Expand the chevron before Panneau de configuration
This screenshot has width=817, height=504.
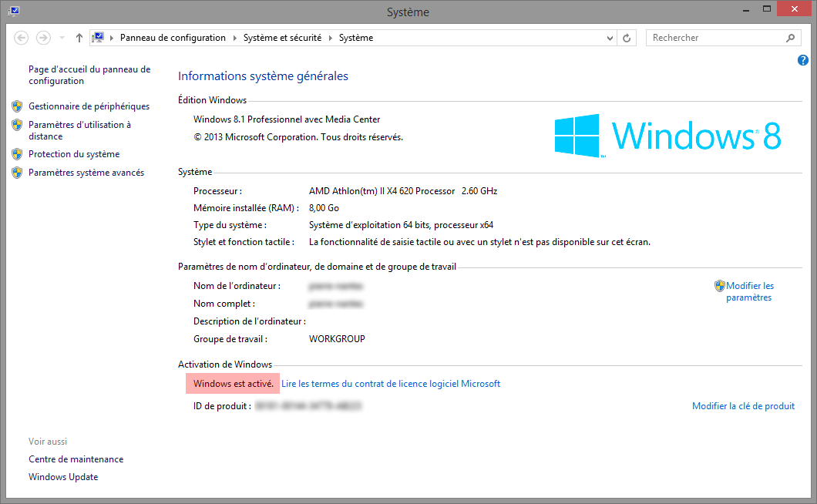click(112, 38)
